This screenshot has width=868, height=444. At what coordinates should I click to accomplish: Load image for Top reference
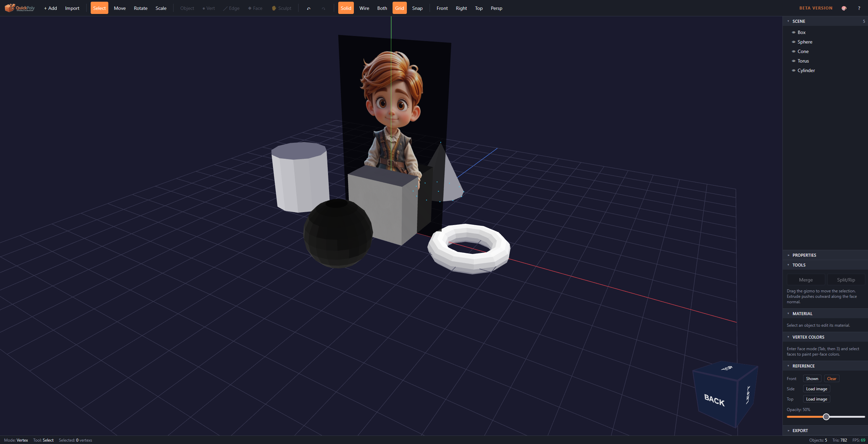(816, 399)
